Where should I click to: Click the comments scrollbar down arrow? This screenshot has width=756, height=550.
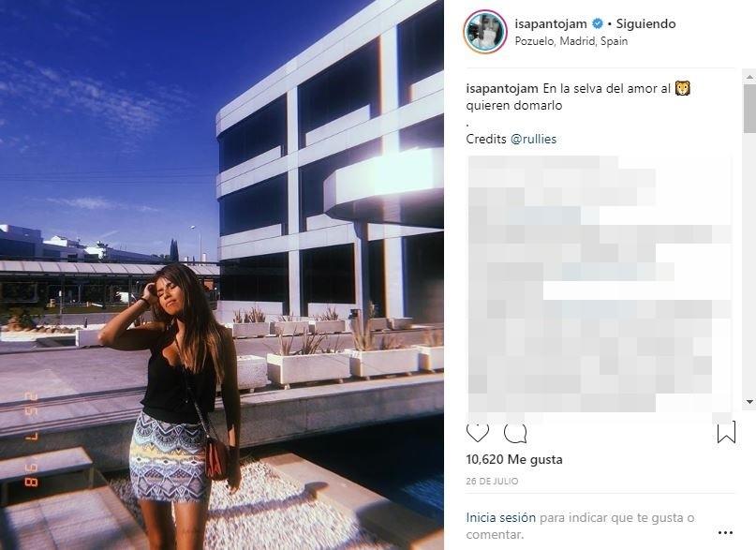click(749, 401)
